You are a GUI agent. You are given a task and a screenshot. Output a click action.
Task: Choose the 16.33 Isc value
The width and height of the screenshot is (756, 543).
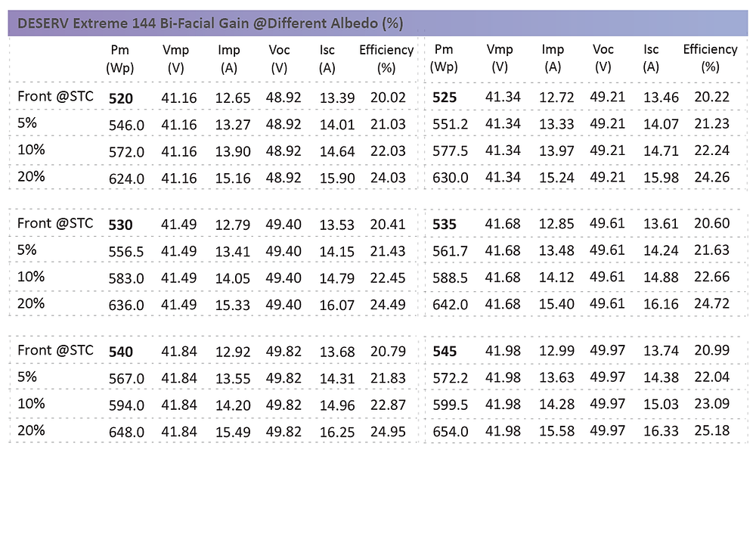pyautogui.click(x=661, y=431)
